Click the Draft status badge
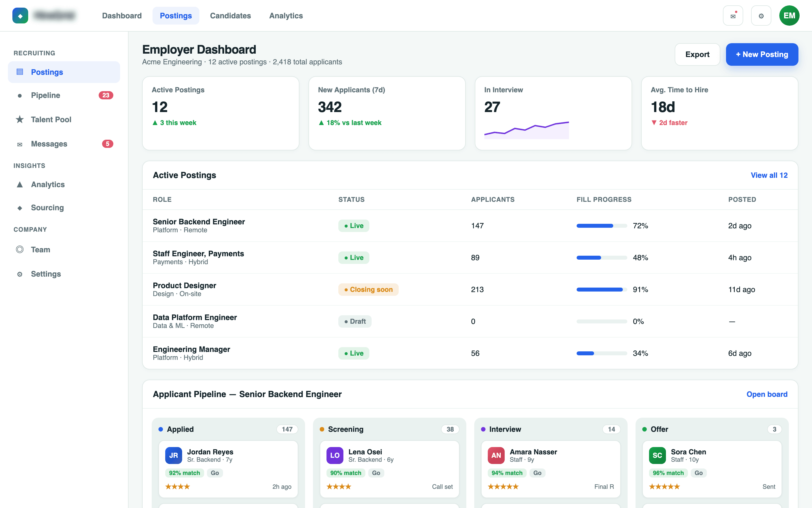The height and width of the screenshot is (508, 812). click(x=355, y=321)
